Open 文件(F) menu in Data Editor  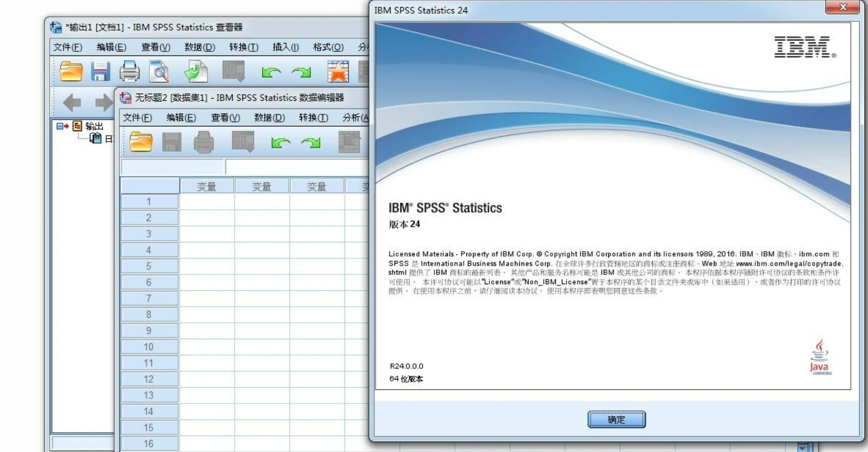137,118
